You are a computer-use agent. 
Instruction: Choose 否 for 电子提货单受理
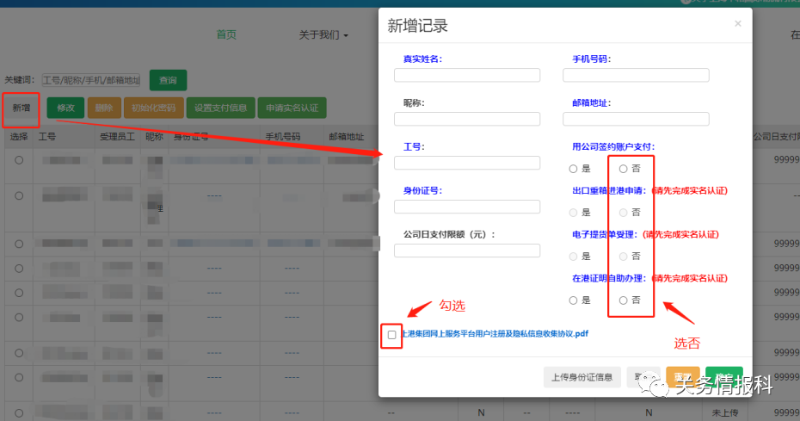click(x=623, y=256)
